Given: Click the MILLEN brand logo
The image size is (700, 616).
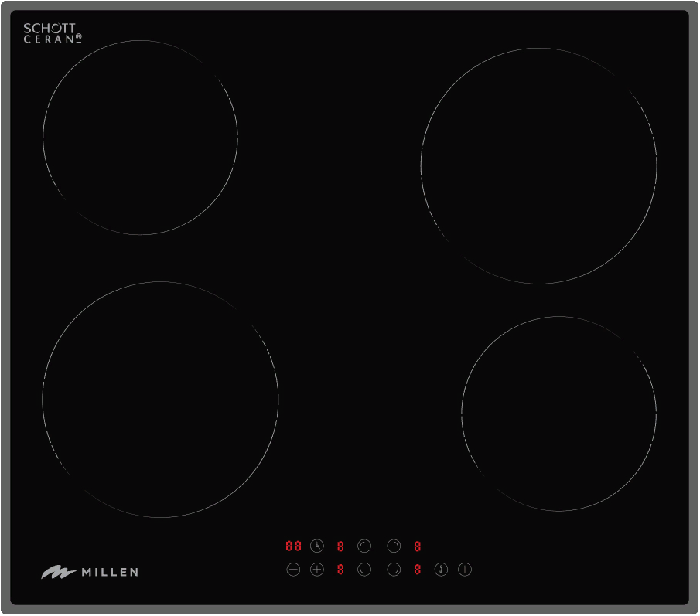Looking at the screenshot, I should coord(90,573).
